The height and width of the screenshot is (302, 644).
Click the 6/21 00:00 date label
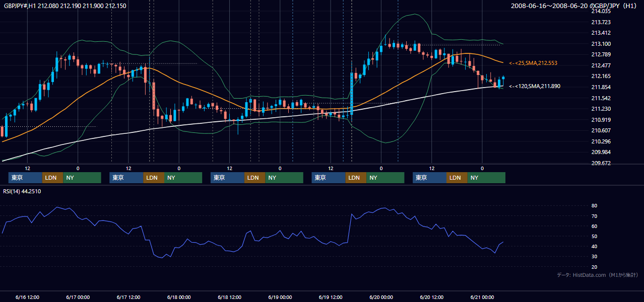(x=482, y=297)
